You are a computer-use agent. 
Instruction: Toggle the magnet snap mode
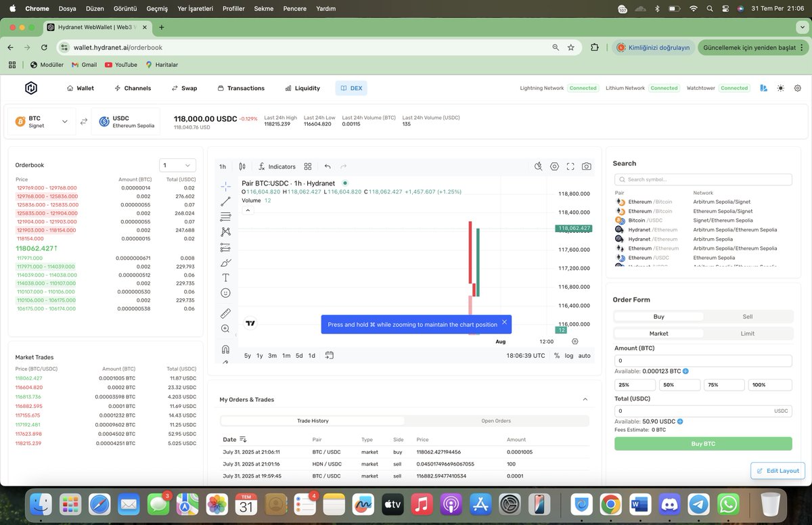225,349
